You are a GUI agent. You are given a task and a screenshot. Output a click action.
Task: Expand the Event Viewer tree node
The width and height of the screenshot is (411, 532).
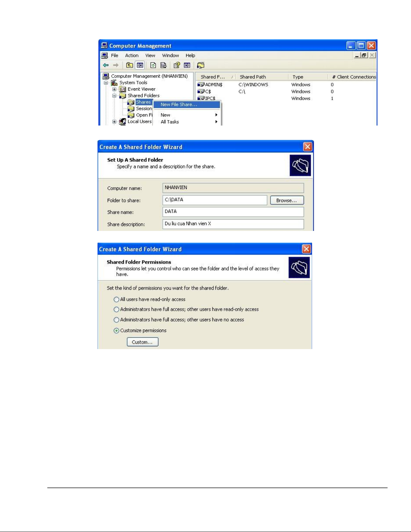pyautogui.click(x=114, y=89)
